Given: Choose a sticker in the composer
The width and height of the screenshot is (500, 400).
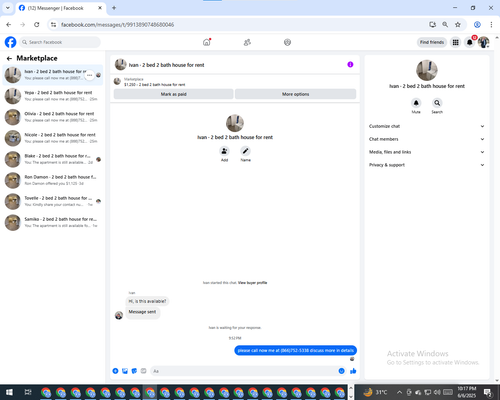Looking at the screenshot, I should [x=134, y=371].
